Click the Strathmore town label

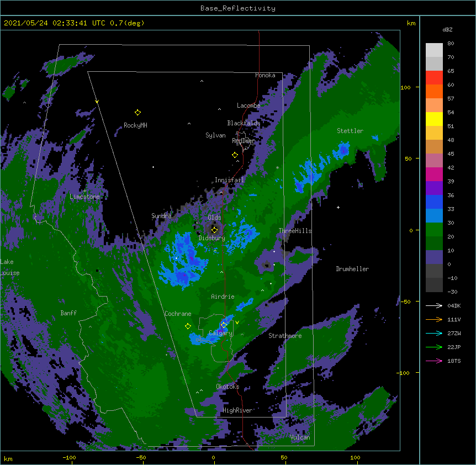point(285,336)
